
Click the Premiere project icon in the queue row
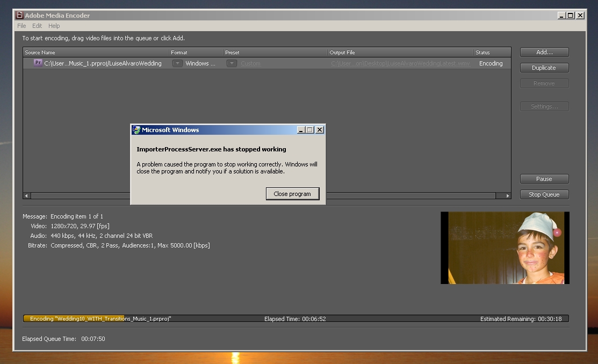38,63
